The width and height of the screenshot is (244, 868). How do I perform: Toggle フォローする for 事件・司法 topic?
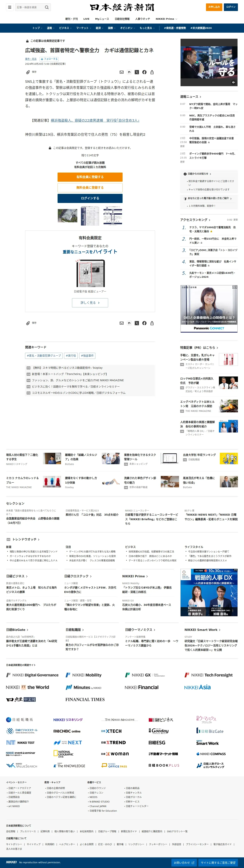point(49,59)
